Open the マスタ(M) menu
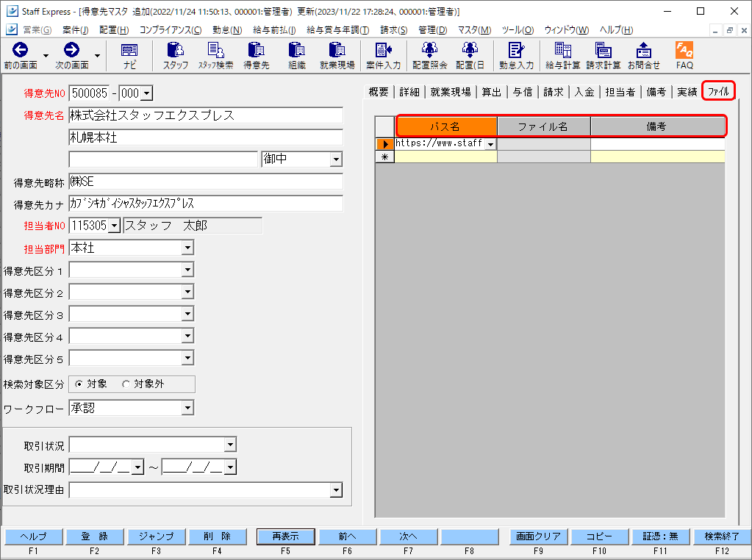Screen dimensions: 752x560 [474, 29]
